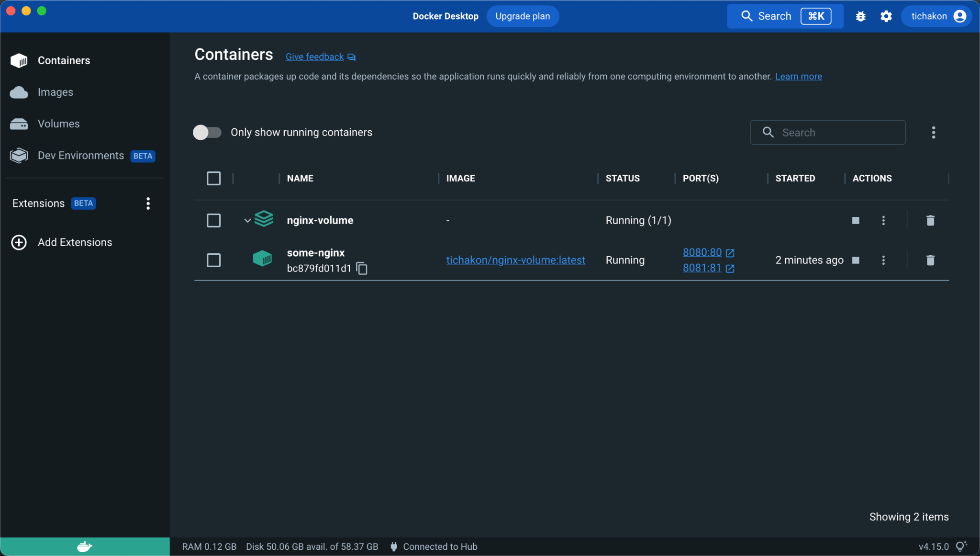Open Docker Desktop settings gear
Image resolution: width=980 pixels, height=556 pixels.
pyautogui.click(x=886, y=16)
